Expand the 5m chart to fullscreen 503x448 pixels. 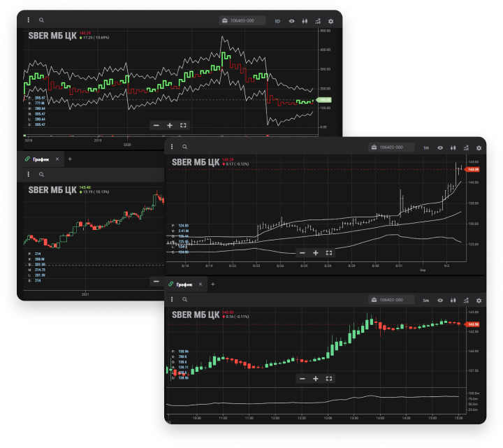tap(329, 379)
